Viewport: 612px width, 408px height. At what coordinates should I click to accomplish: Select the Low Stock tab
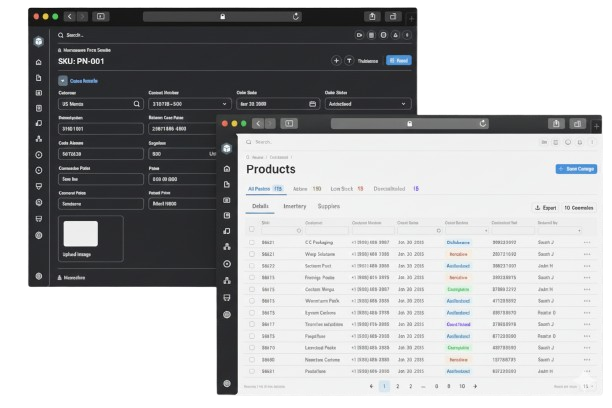pos(347,189)
